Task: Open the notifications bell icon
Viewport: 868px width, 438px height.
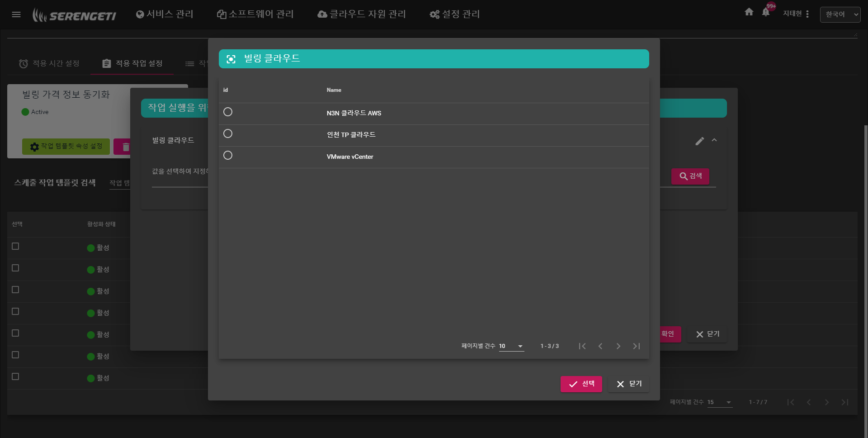Action: point(766,12)
